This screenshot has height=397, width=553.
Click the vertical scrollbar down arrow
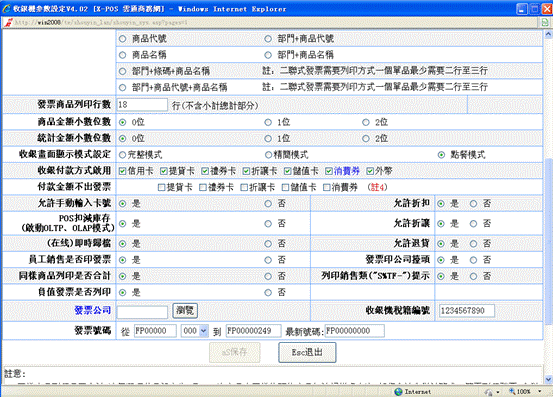pos(548,379)
